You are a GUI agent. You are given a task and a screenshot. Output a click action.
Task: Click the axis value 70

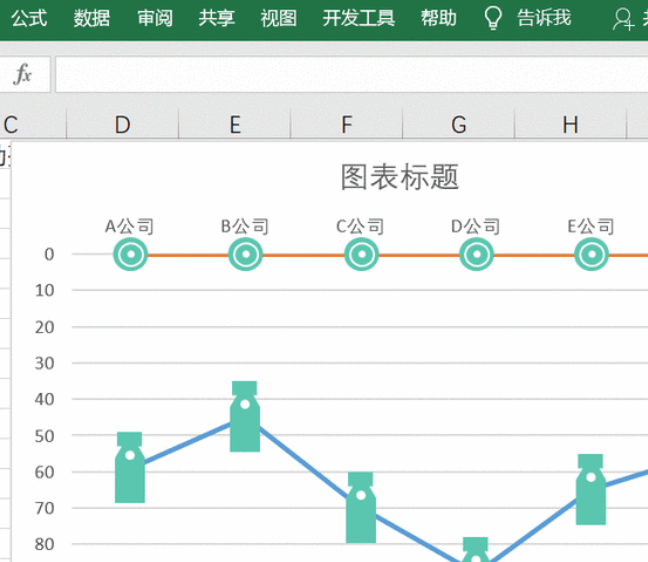coord(45,508)
